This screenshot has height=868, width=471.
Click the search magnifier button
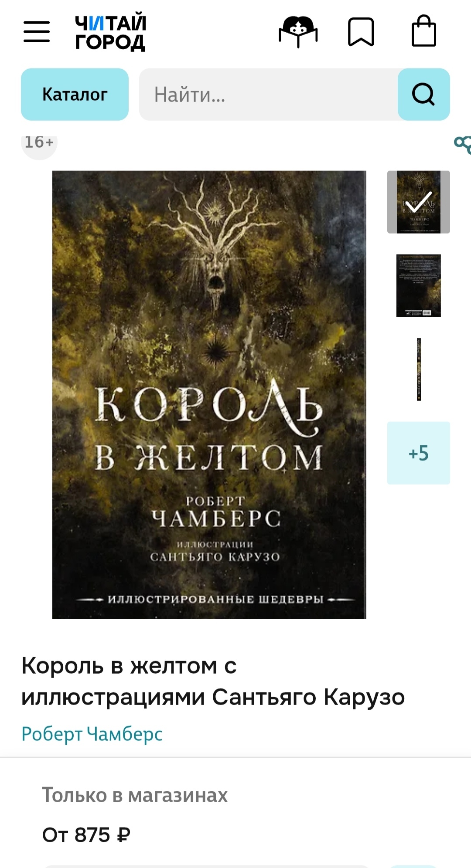pyautogui.click(x=423, y=94)
